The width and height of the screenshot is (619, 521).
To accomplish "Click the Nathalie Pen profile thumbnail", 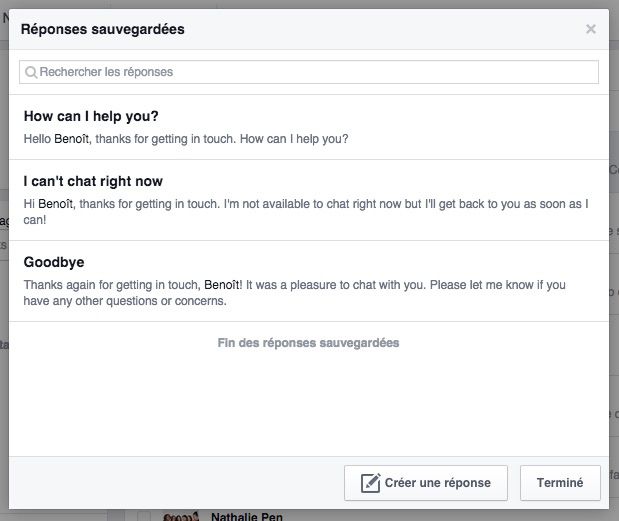I will [x=180, y=517].
